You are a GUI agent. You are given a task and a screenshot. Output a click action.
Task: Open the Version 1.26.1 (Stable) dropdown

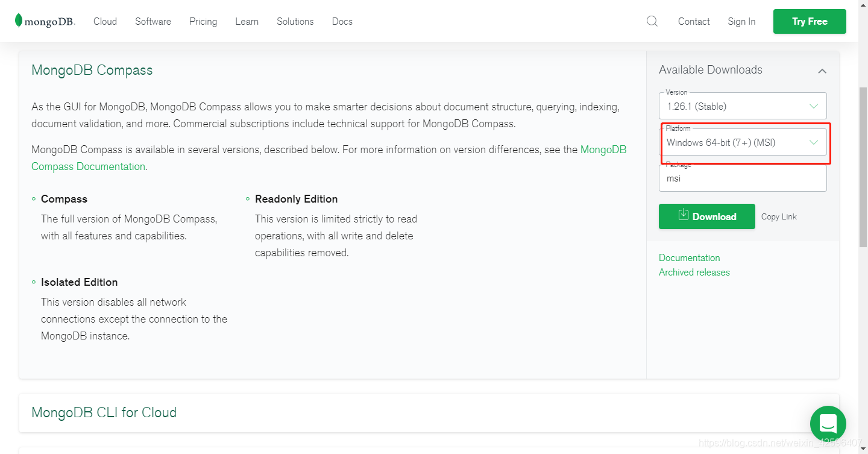(x=743, y=106)
